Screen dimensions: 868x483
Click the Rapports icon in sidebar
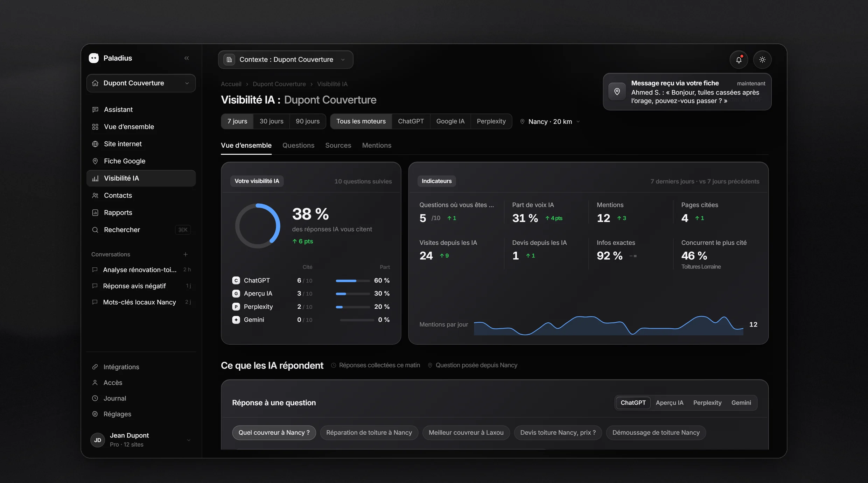[x=95, y=212]
